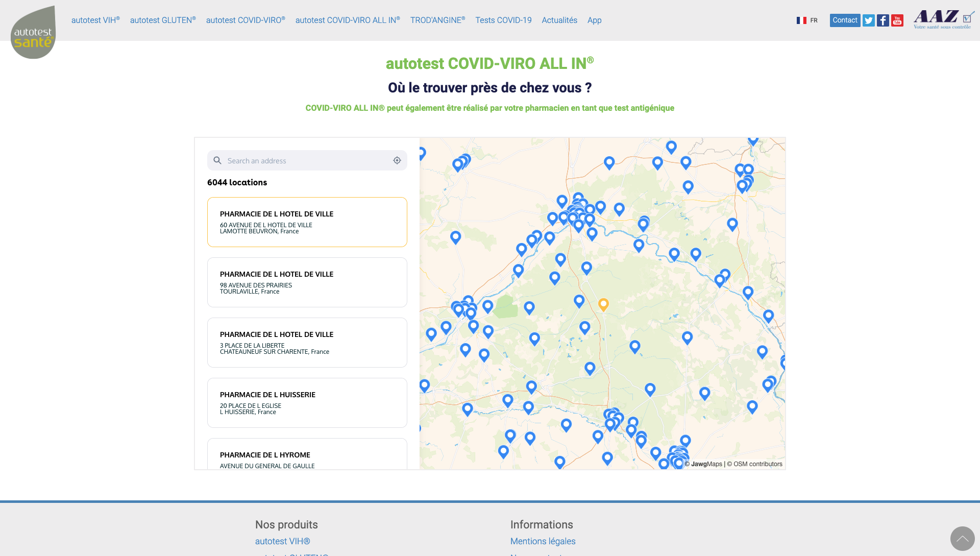Select the pharmacy card in Tourlaville
Image resolution: width=980 pixels, height=556 pixels.
pyautogui.click(x=307, y=282)
